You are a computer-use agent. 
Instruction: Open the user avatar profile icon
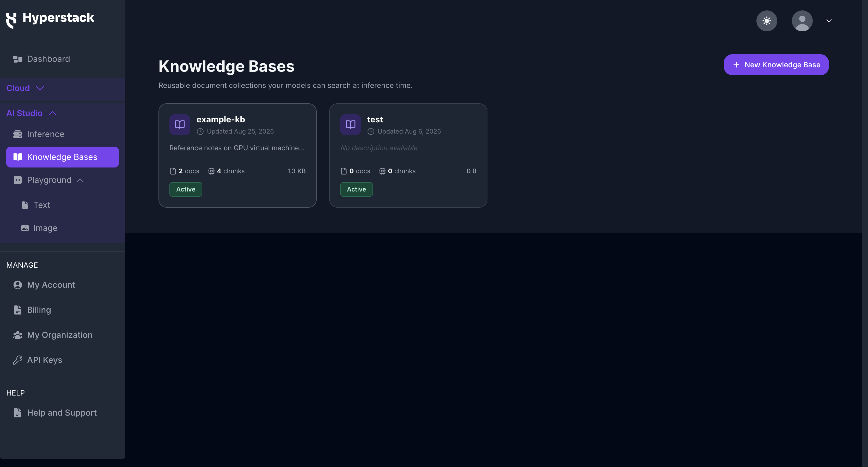click(x=802, y=21)
